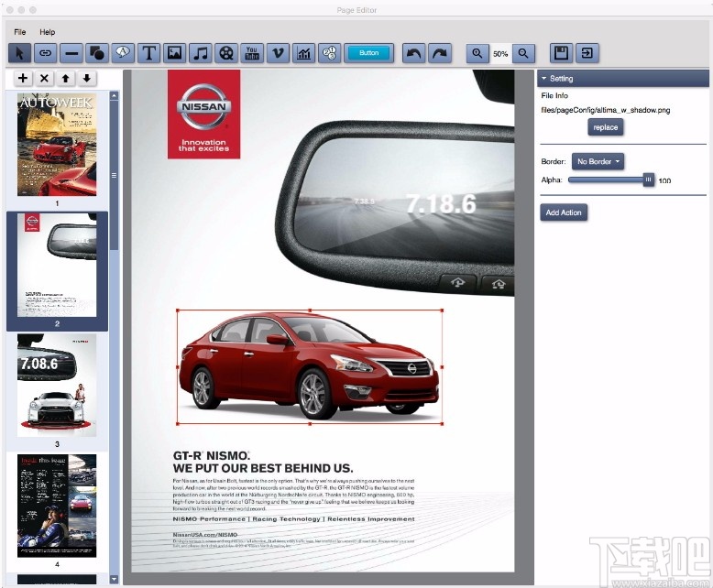
Task: Zoom out with the right magnifier
Action: point(523,53)
